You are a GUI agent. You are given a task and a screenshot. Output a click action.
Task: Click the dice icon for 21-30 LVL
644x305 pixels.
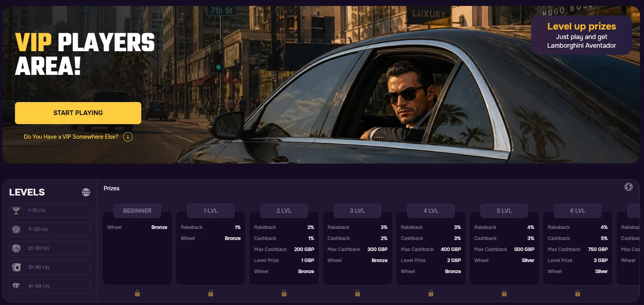coord(16,248)
